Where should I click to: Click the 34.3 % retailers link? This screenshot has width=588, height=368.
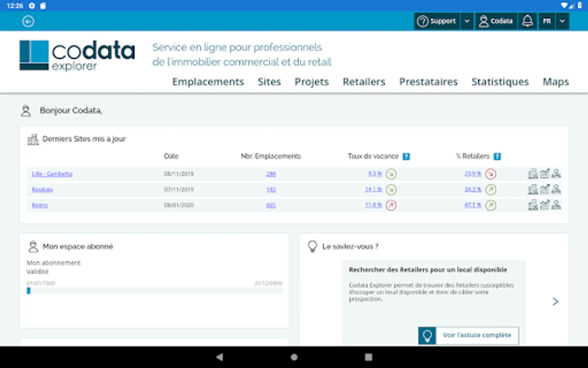click(x=473, y=189)
